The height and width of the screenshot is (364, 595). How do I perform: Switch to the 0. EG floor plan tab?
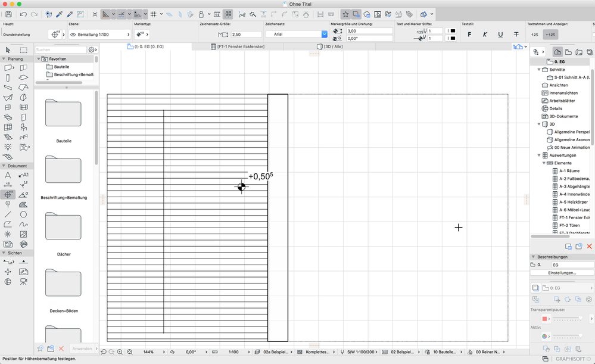coord(146,46)
